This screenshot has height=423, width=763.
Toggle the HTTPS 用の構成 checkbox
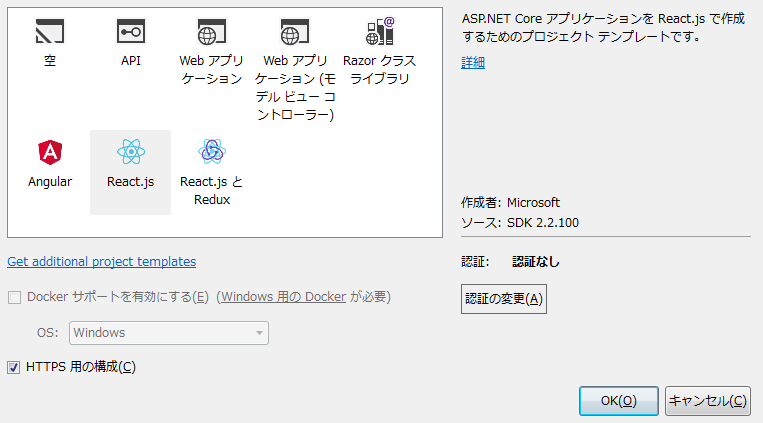tap(14, 367)
